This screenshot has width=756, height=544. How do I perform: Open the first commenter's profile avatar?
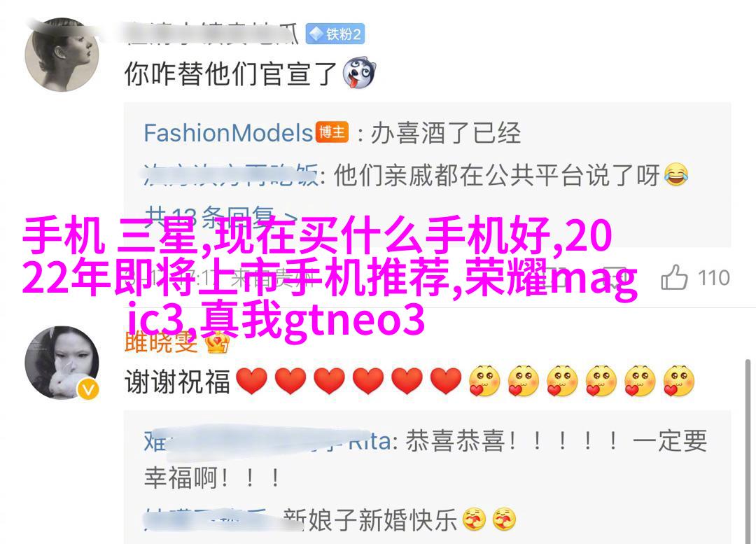point(62,55)
